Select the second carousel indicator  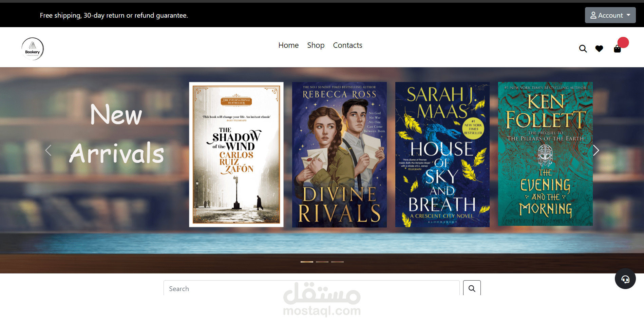[322, 262]
